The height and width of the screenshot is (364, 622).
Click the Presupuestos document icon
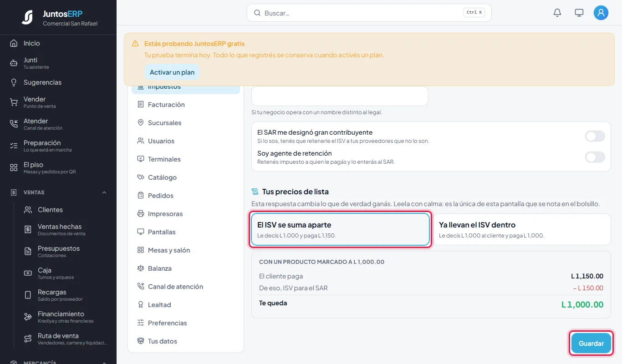click(x=28, y=252)
